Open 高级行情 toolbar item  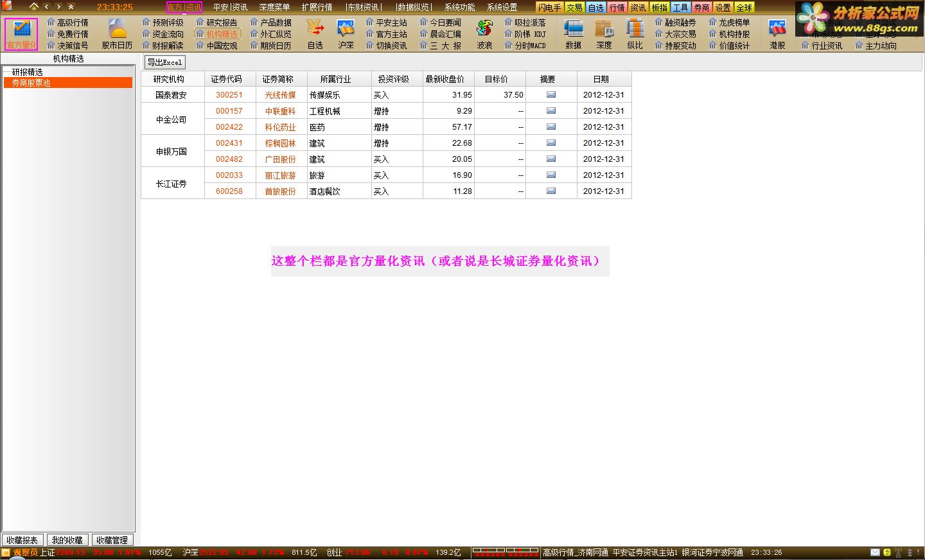[x=67, y=22]
